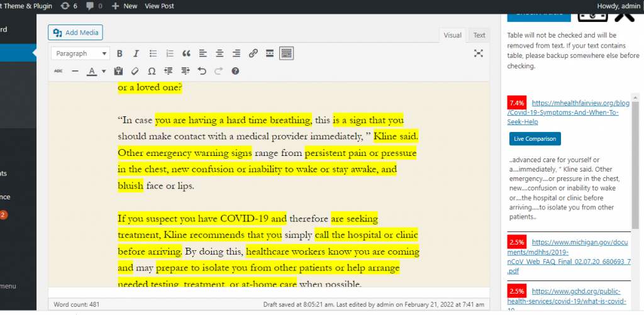
Task: Open the michigan.gov PDF source link
Action: (x=569, y=257)
